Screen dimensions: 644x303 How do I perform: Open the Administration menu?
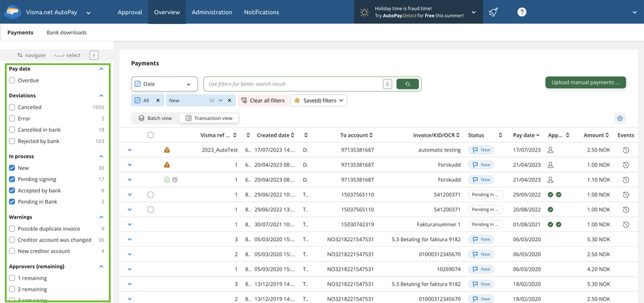(x=211, y=12)
